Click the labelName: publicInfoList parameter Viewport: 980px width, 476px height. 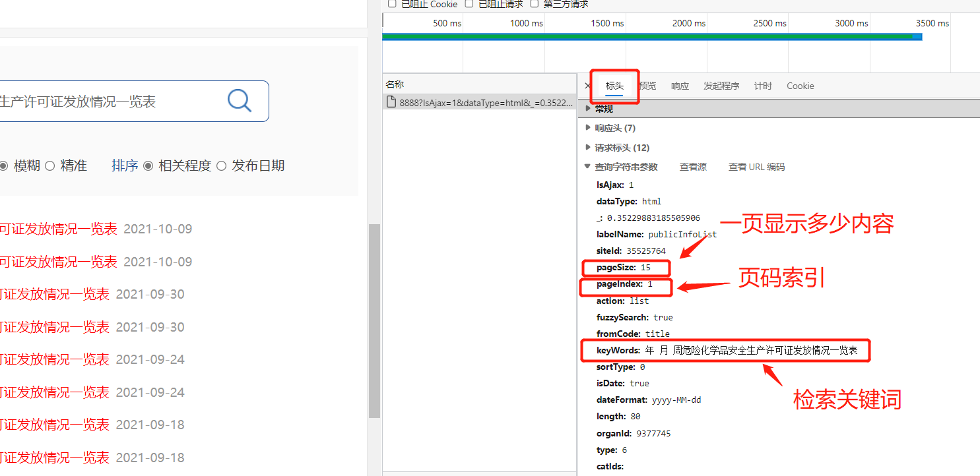coord(657,234)
